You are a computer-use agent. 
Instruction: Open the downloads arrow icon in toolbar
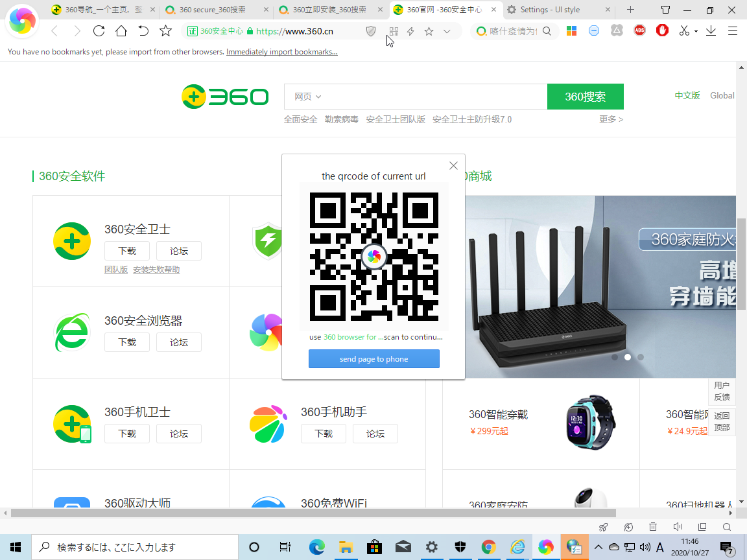tap(711, 30)
